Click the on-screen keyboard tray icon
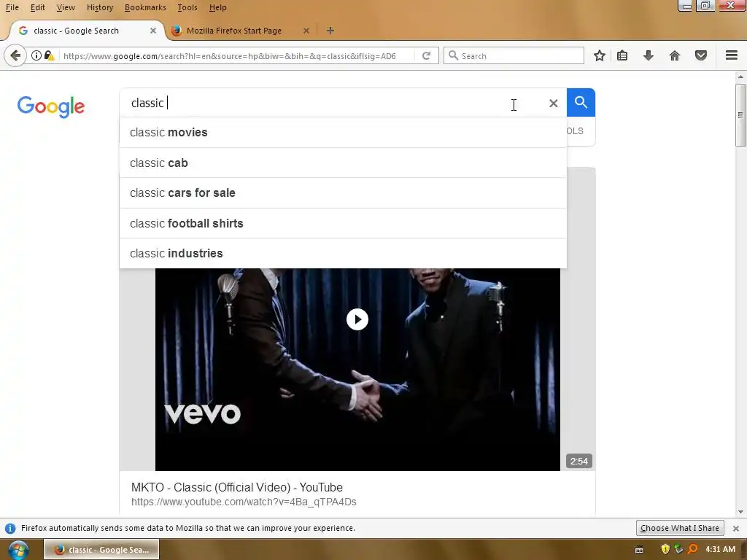Screen dimensions: 747x560 tap(639, 550)
